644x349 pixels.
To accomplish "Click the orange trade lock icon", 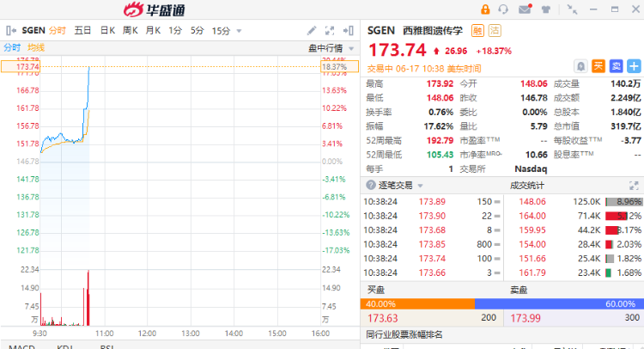I will (x=485, y=9).
